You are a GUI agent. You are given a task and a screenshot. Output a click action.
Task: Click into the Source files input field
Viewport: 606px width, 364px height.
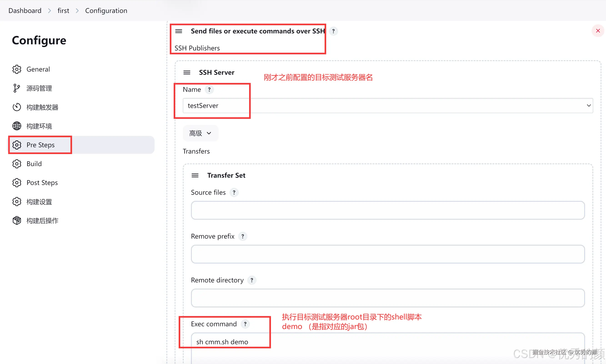[388, 210]
